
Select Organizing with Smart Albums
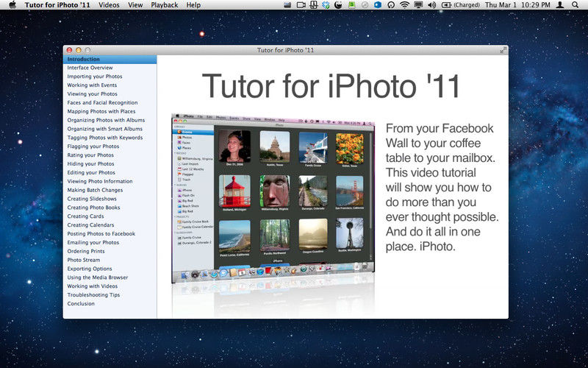click(x=104, y=129)
